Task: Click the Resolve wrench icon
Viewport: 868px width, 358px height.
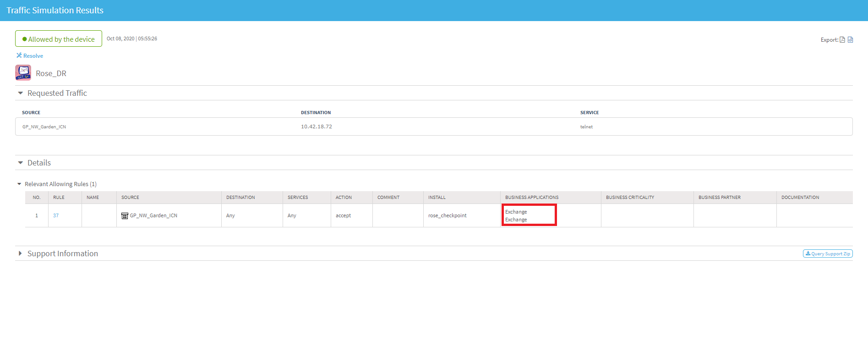Action: point(19,55)
